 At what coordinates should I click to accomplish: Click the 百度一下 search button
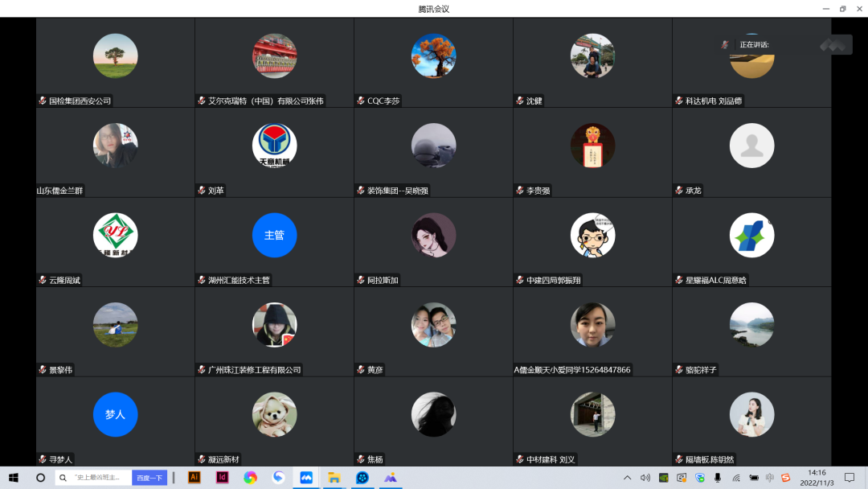pos(149,478)
